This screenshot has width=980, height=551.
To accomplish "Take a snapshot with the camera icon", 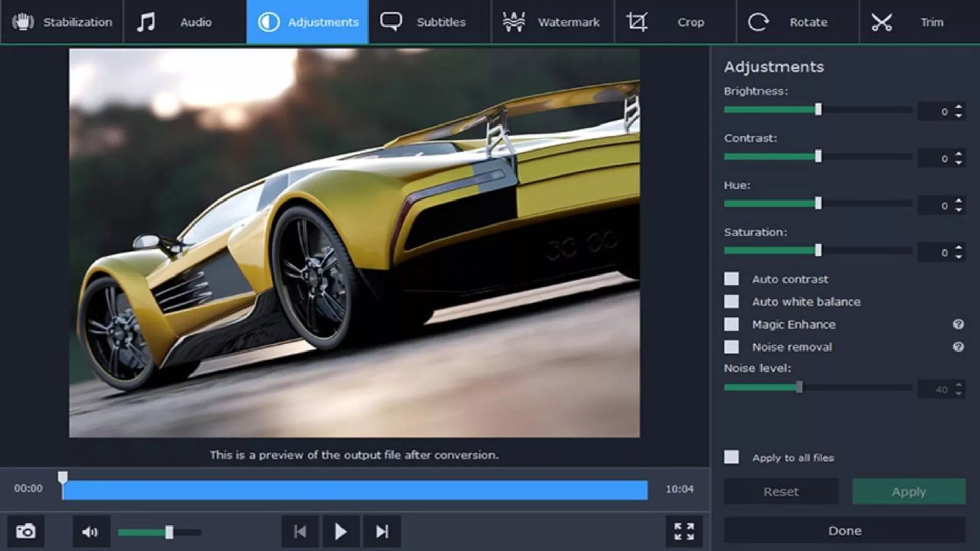I will (x=26, y=532).
